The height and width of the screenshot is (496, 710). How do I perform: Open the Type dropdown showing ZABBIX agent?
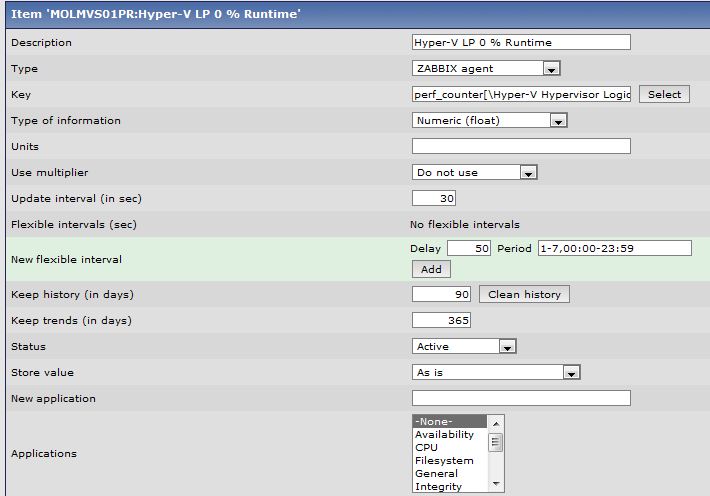click(486, 69)
